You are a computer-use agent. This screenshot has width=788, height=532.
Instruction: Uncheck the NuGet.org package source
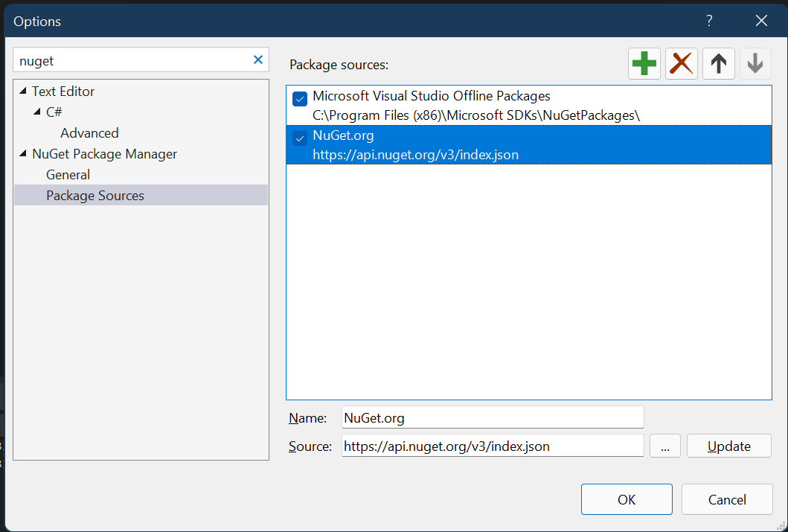click(x=300, y=138)
